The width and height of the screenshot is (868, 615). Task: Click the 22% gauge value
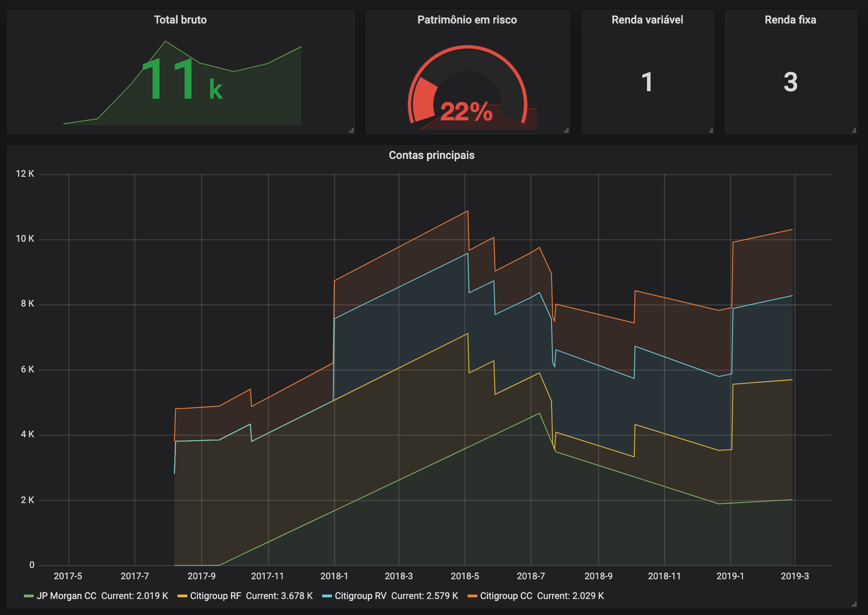coord(466,112)
